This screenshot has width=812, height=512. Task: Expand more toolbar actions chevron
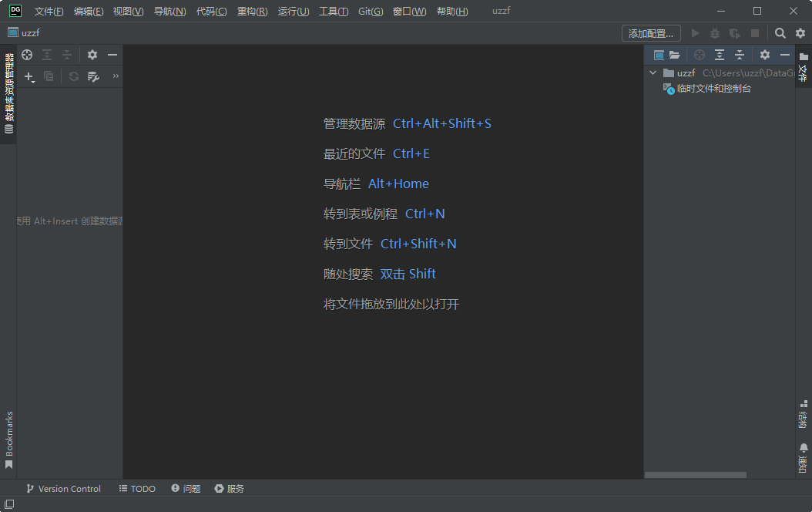coord(116,76)
